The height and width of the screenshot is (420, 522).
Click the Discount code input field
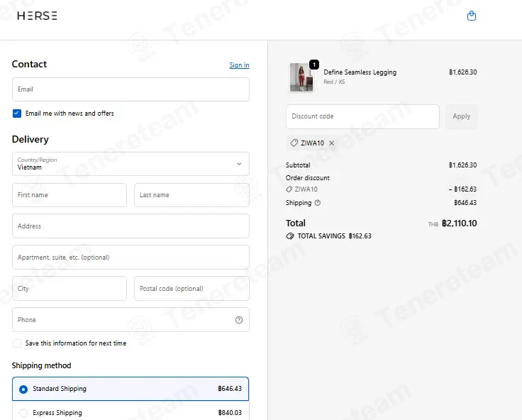[x=362, y=116]
